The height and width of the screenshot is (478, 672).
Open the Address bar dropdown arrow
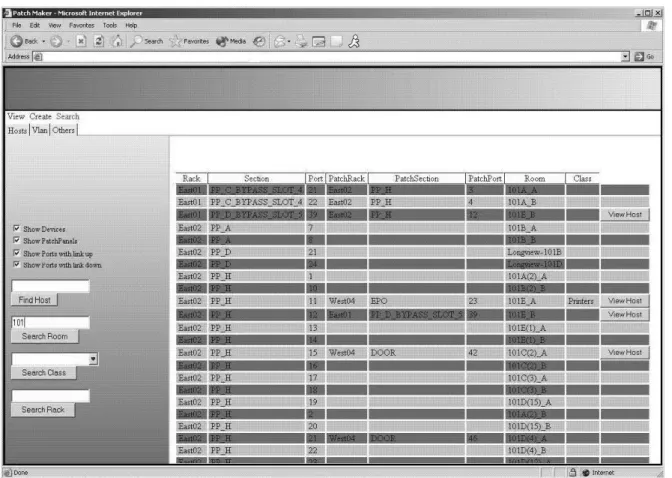click(x=625, y=57)
